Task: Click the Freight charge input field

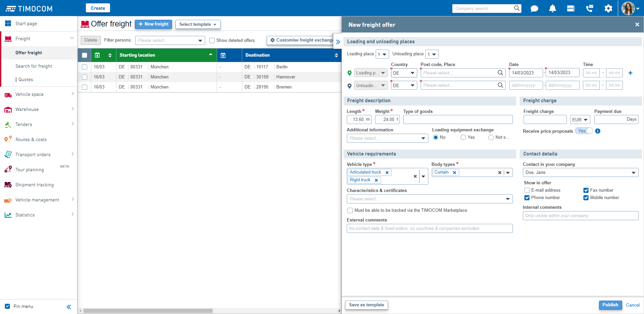Action: click(545, 119)
